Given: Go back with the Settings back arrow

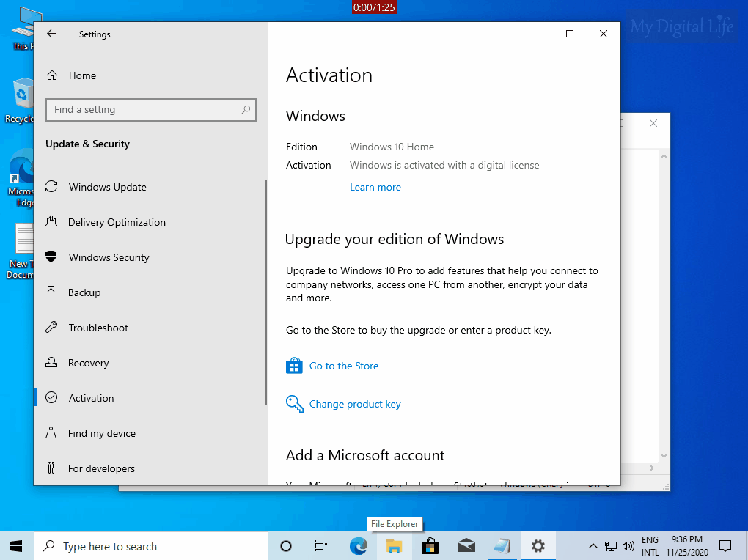Looking at the screenshot, I should tap(51, 34).
